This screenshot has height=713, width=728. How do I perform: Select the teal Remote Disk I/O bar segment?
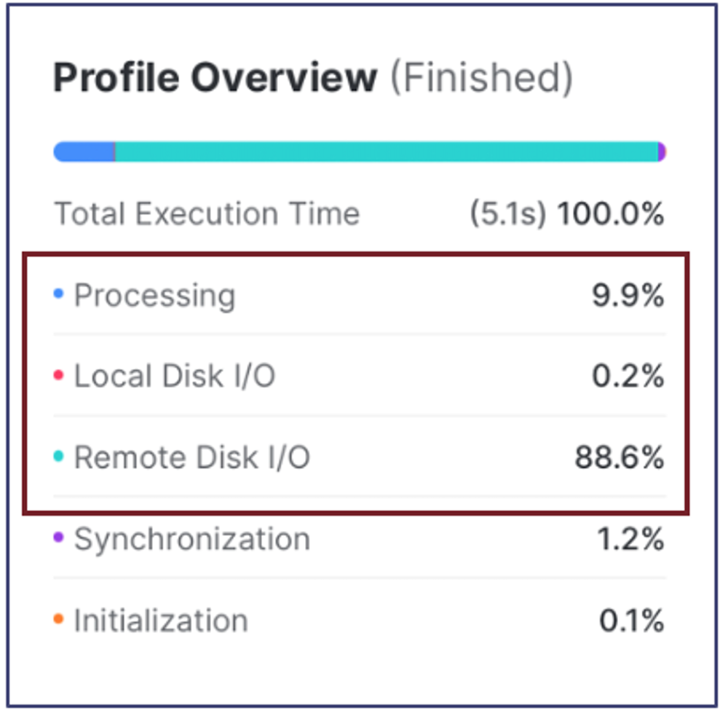(387, 152)
